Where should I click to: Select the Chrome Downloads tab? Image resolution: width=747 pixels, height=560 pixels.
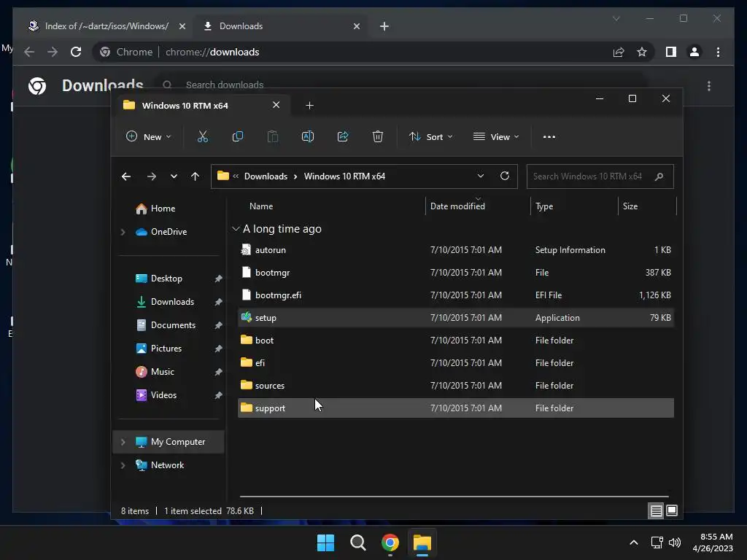click(282, 26)
